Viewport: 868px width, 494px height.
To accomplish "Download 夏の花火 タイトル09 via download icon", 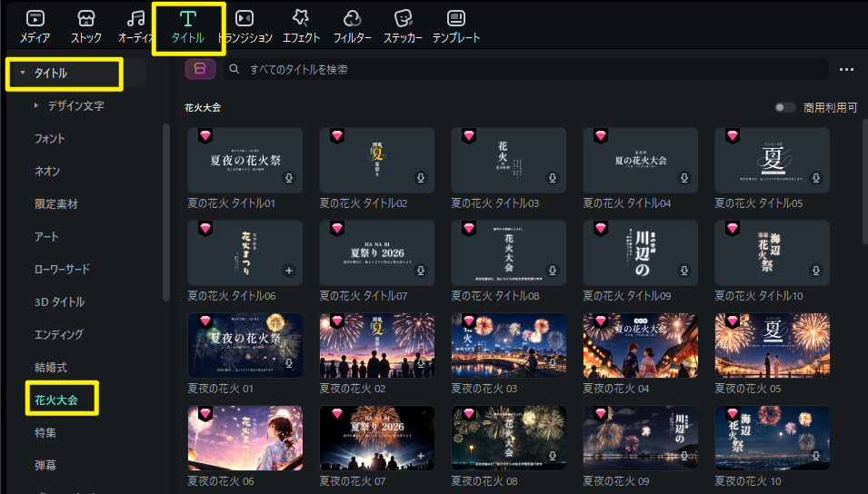I will click(684, 271).
